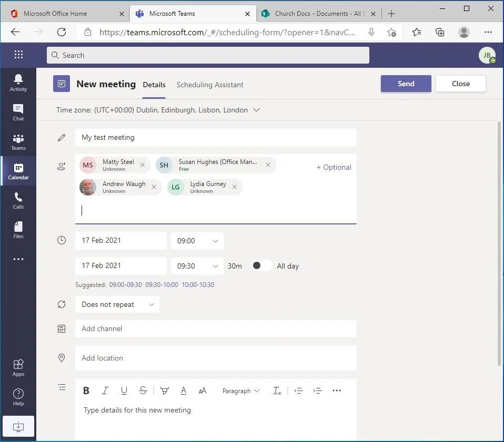Expand the time zone dropdown
The height and width of the screenshot is (442, 504).
256,110
